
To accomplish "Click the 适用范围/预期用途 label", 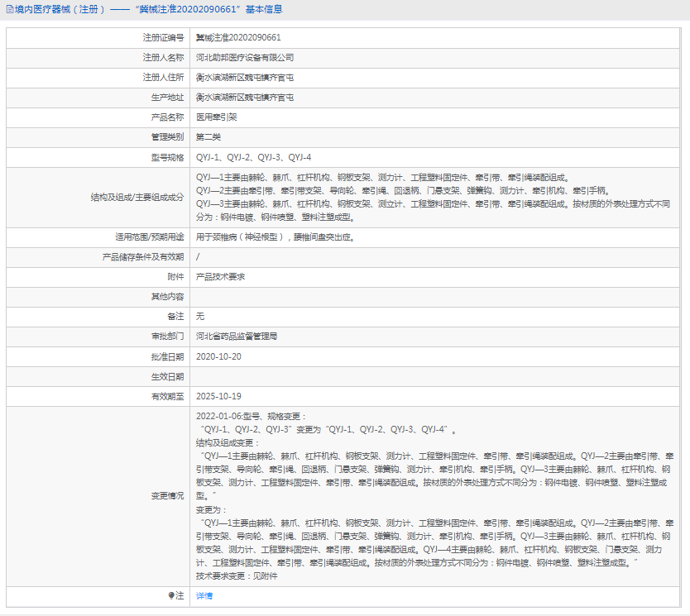I will [149, 237].
